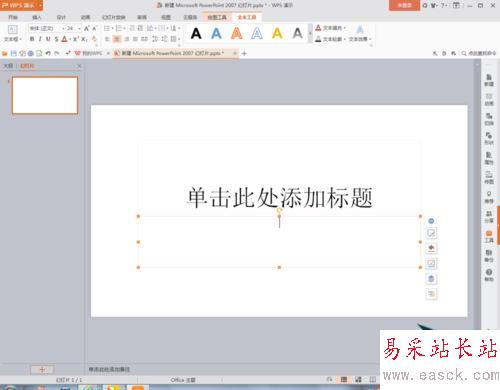The width and height of the screenshot is (500, 390).
Task: Open Insert ribbon tab
Action: click(x=37, y=17)
